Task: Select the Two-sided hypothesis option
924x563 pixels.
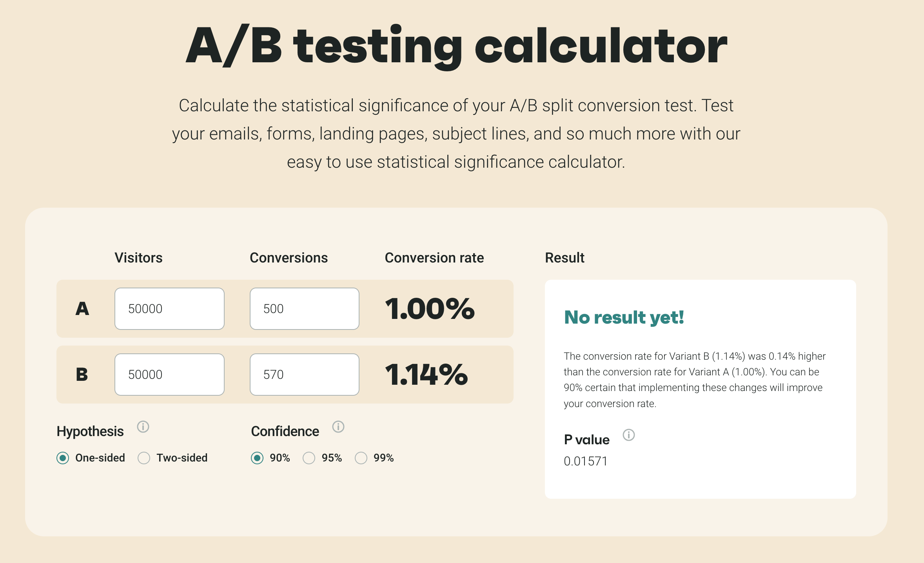Action: click(144, 458)
